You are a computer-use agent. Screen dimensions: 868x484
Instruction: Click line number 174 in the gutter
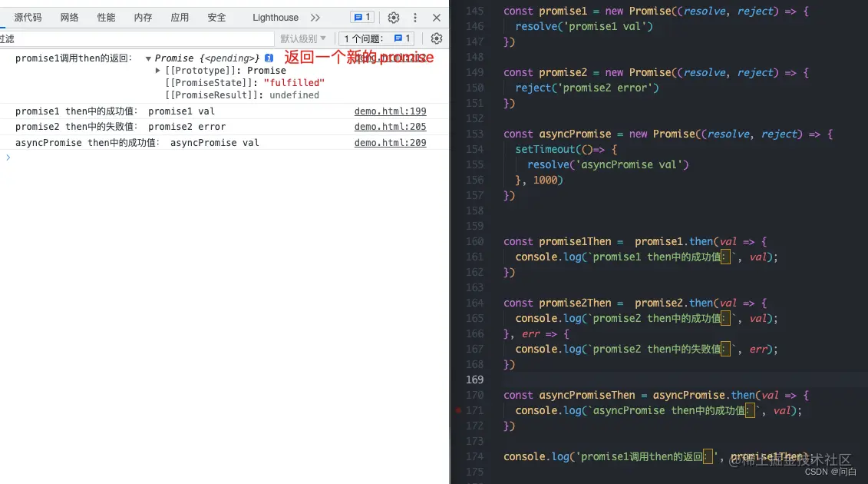click(474, 456)
